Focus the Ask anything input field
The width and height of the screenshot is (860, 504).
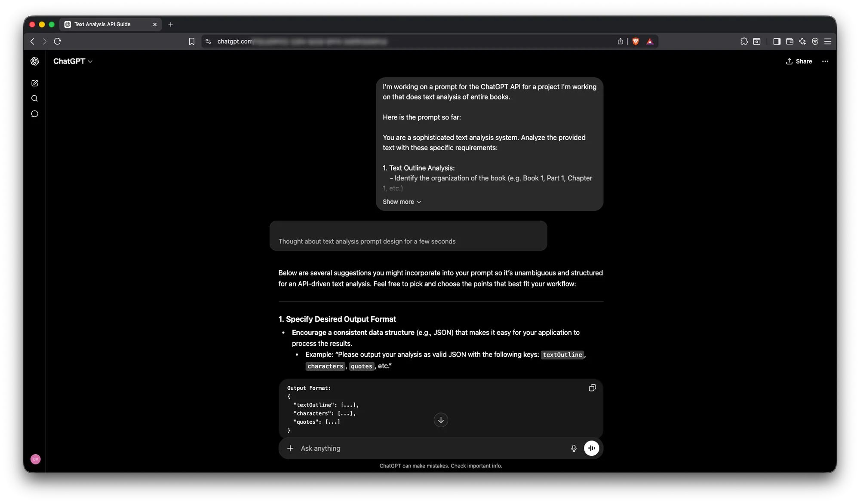pos(430,448)
